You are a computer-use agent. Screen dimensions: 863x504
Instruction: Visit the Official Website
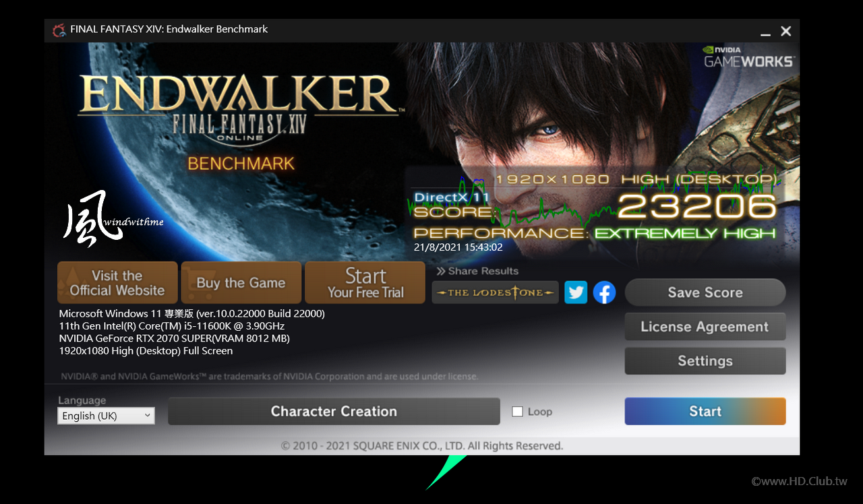click(x=117, y=283)
